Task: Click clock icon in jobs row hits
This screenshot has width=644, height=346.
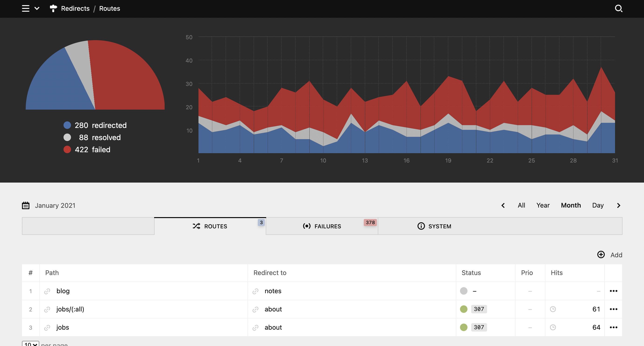Action: point(553,328)
